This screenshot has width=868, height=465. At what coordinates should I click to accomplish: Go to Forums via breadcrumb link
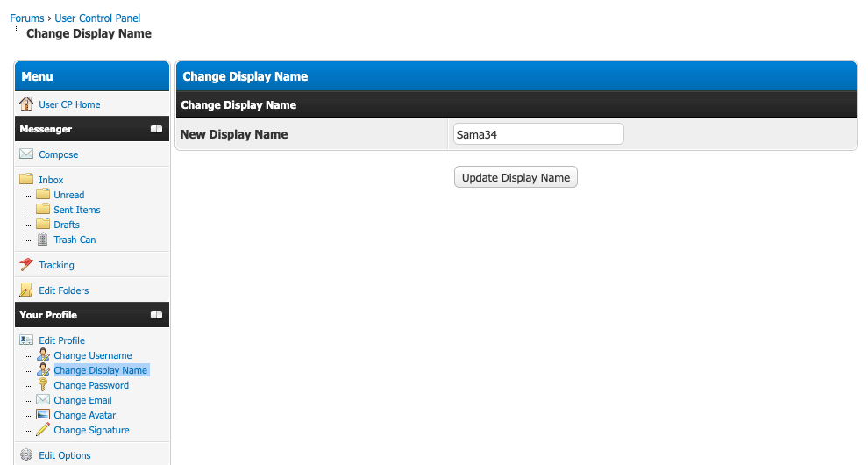click(x=27, y=18)
